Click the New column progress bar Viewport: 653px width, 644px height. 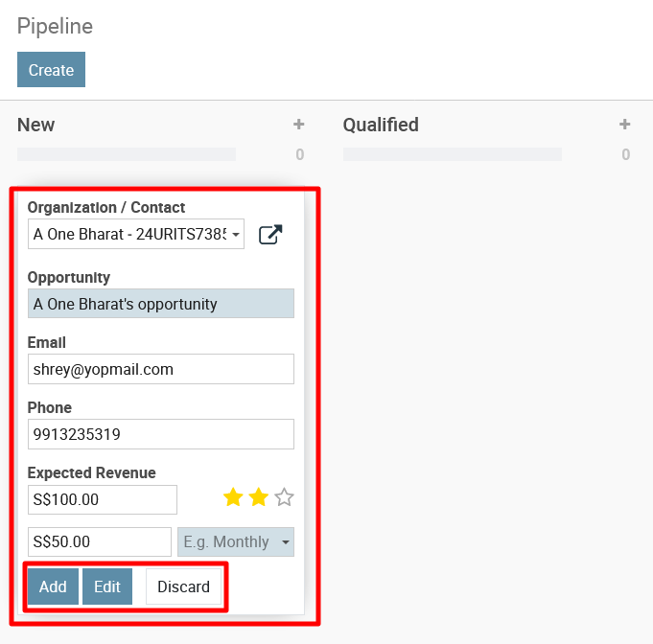pos(127,154)
